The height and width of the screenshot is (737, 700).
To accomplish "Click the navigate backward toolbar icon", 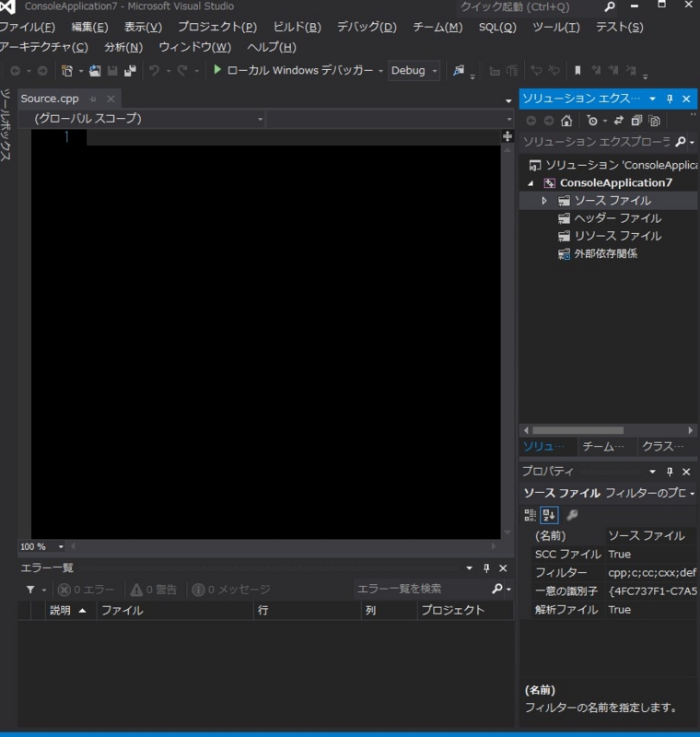I will [x=15, y=71].
